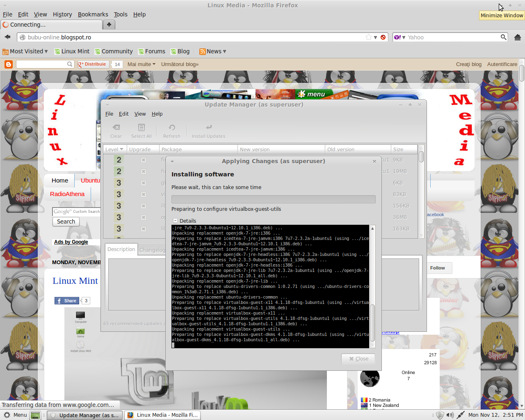Toggle upgrade checkbox in 156KB row

[144, 206]
